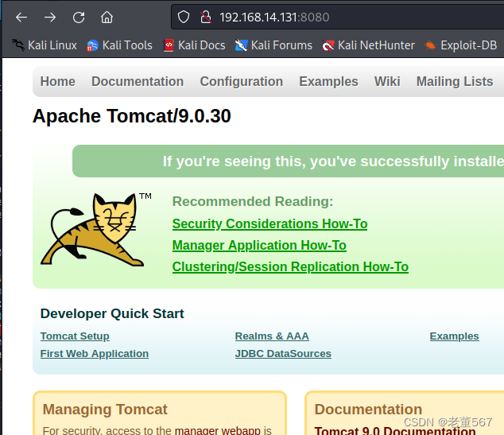Open the Exploit-DB bookmark
Image resolution: width=504 pixels, height=435 pixels.
461,45
